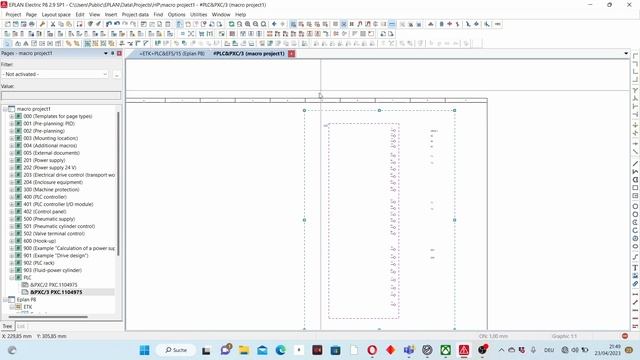Screen dimensions: 640x360
Task: Click the Suche search box in taskbar
Action: [176, 350]
